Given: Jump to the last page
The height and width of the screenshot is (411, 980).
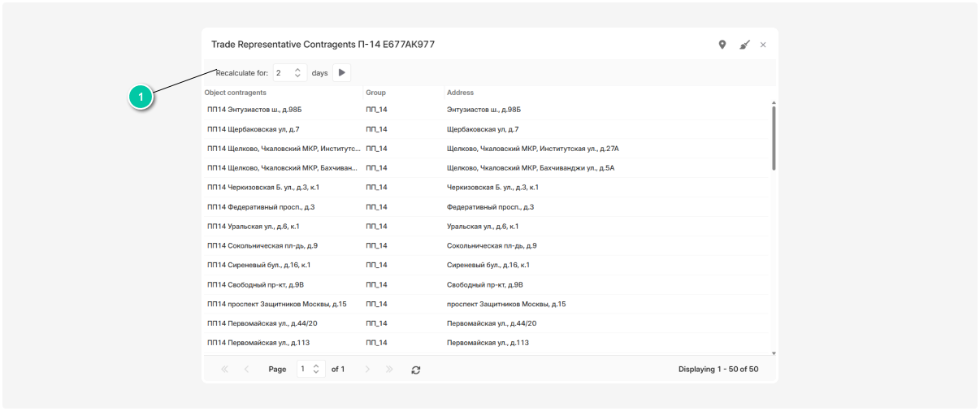Looking at the screenshot, I should pos(389,370).
